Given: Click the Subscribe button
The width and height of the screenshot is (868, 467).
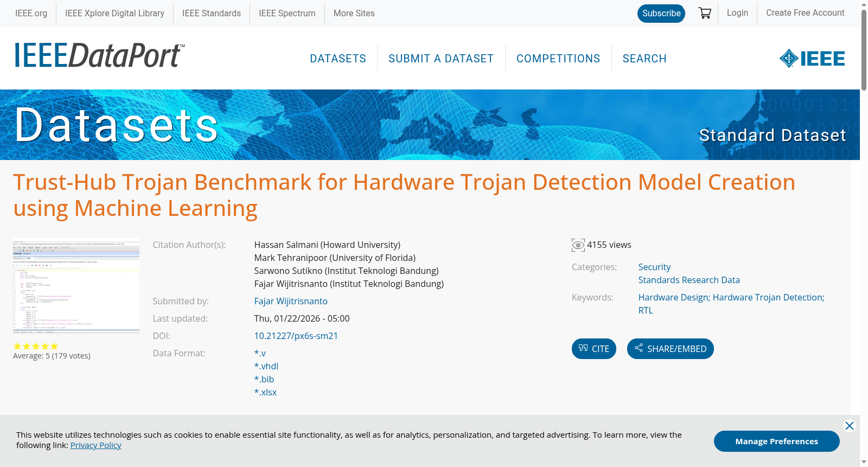Looking at the screenshot, I should pos(661,14).
